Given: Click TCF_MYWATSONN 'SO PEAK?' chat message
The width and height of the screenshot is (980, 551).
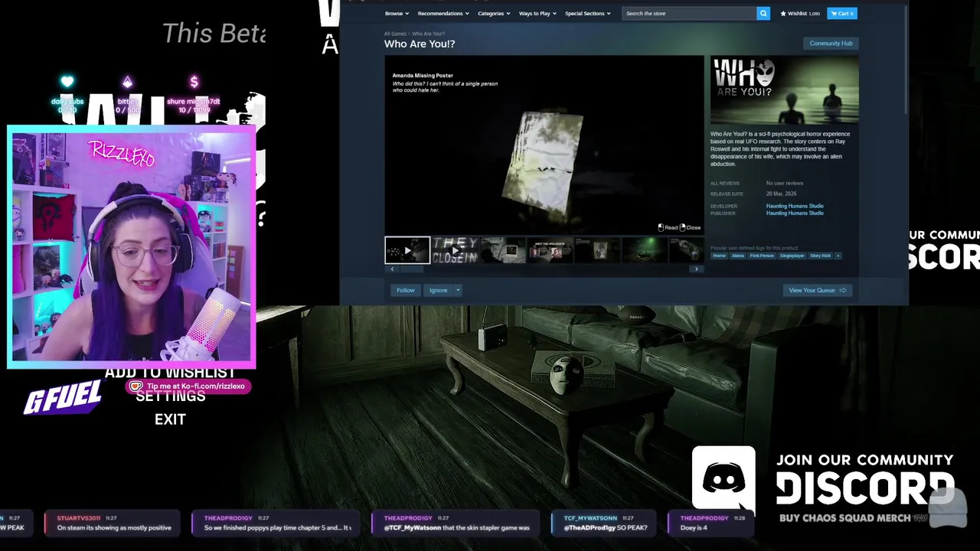Looking at the screenshot, I should [x=605, y=523].
